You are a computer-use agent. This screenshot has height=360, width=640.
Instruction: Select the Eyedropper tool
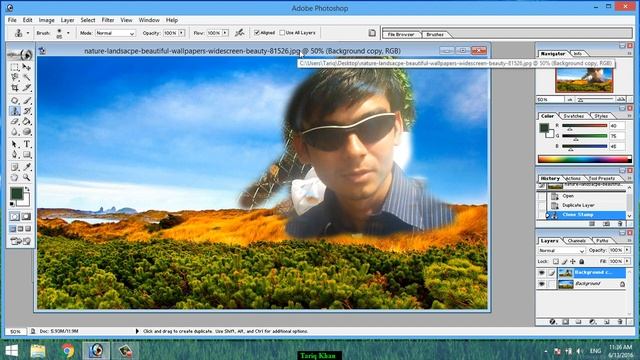point(27,167)
